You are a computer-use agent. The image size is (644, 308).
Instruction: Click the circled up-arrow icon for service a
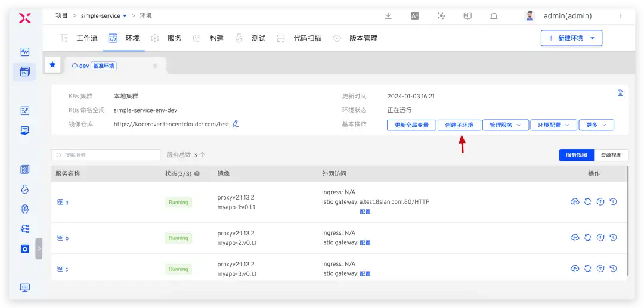[x=600, y=201]
